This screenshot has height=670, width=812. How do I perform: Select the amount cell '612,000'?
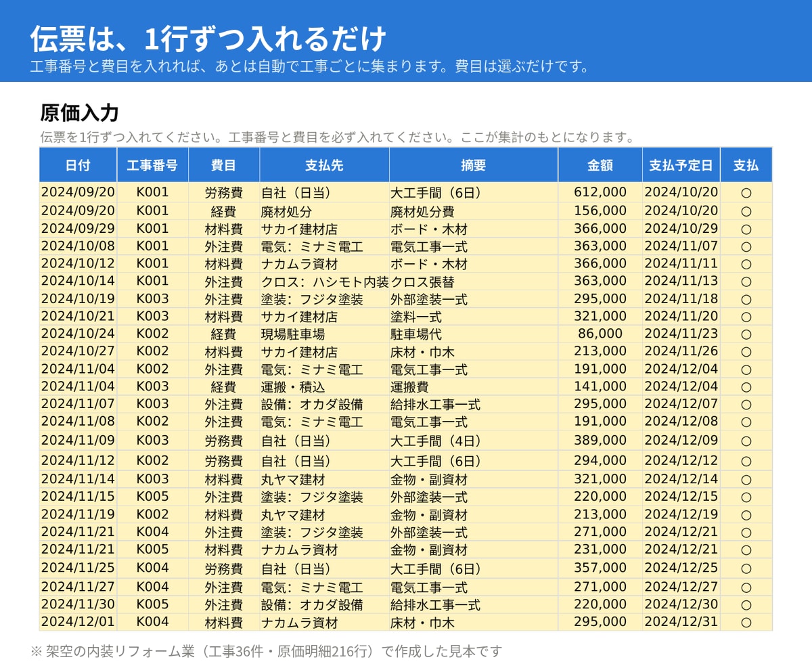600,192
